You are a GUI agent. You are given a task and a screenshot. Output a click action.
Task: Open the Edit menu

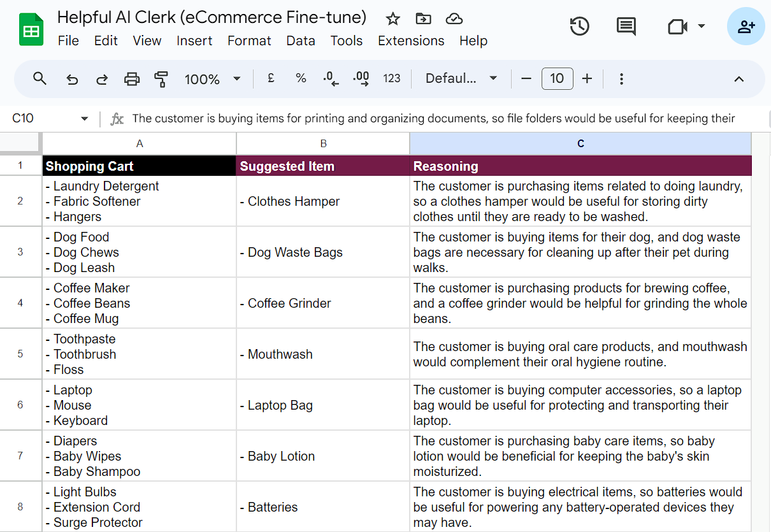point(106,41)
